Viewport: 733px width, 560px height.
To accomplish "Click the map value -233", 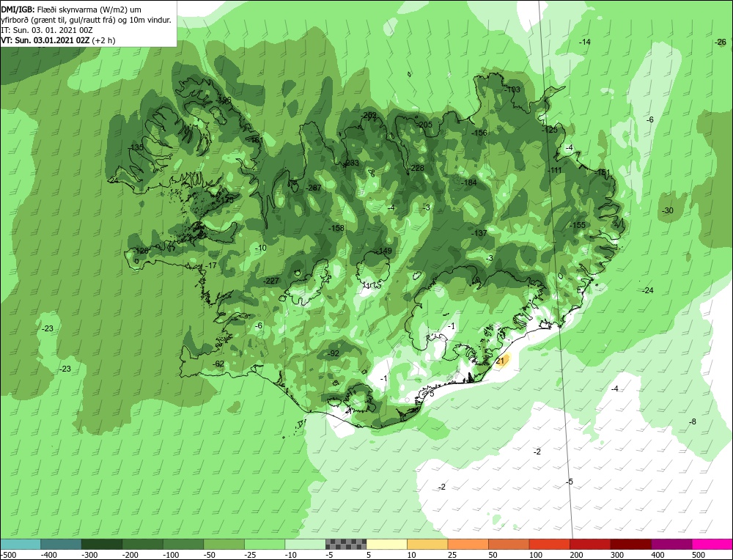I will (x=351, y=163).
